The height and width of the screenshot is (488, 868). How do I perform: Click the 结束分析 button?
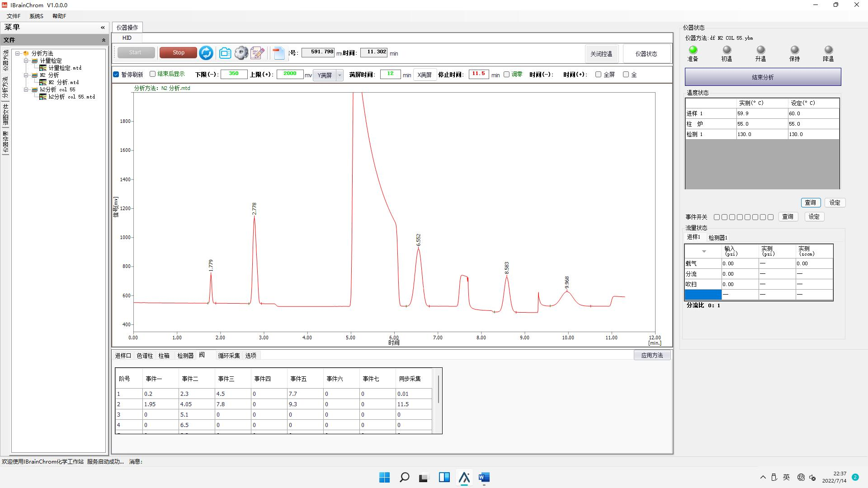point(763,77)
